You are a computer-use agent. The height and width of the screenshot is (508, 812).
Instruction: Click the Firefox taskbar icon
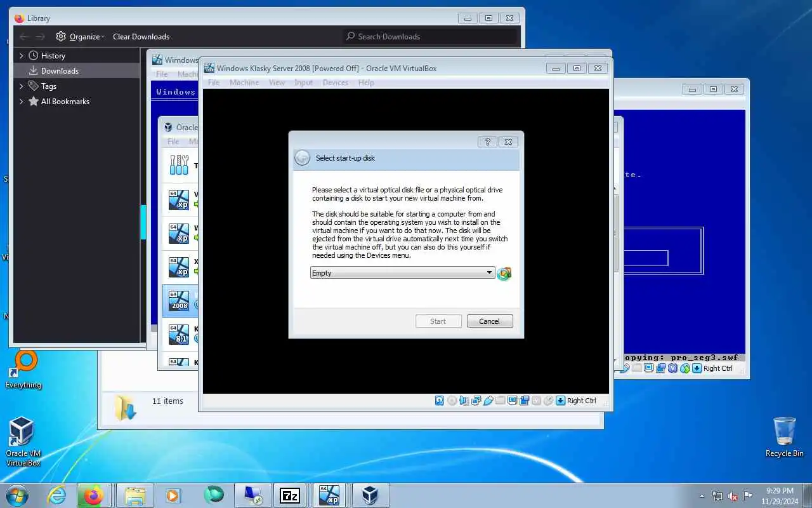(x=94, y=495)
